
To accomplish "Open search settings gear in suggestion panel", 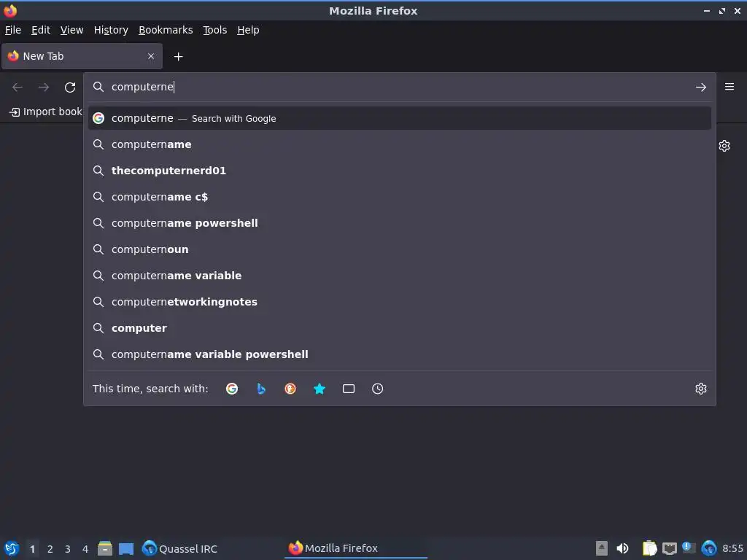I will 700,389.
